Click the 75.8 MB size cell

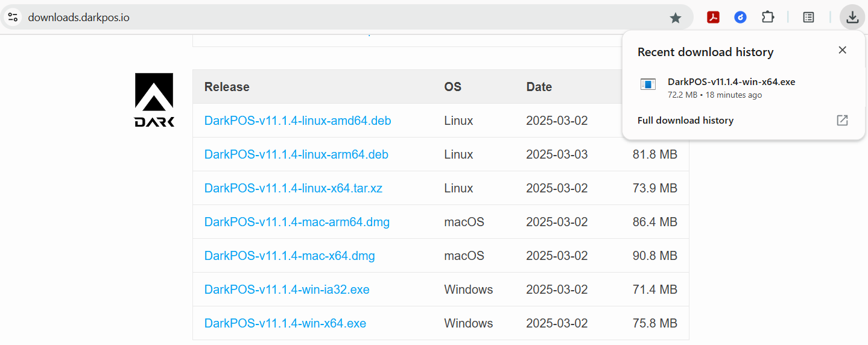(655, 323)
